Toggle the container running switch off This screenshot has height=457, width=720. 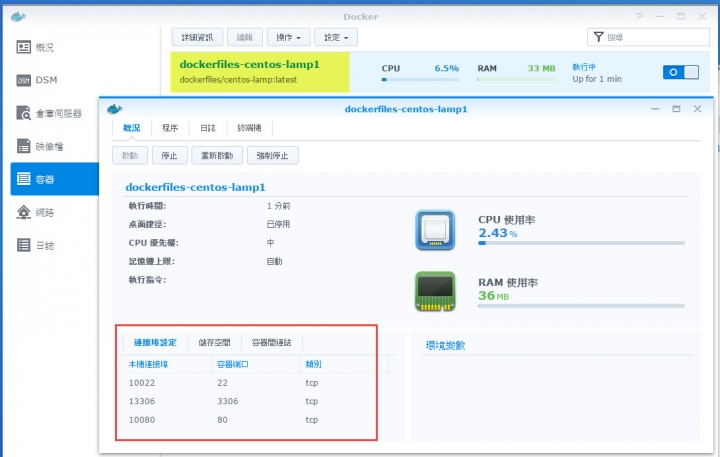point(681,72)
